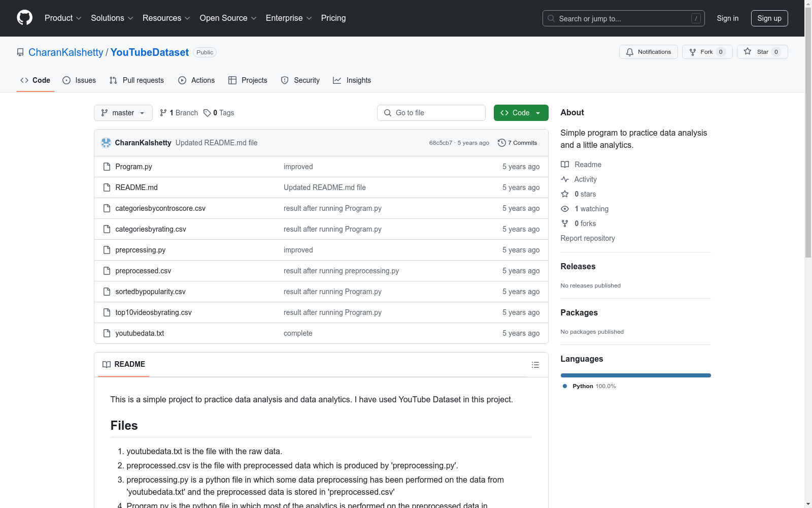812x508 pixels.
Task: Click the Go to file input
Action: (x=431, y=113)
